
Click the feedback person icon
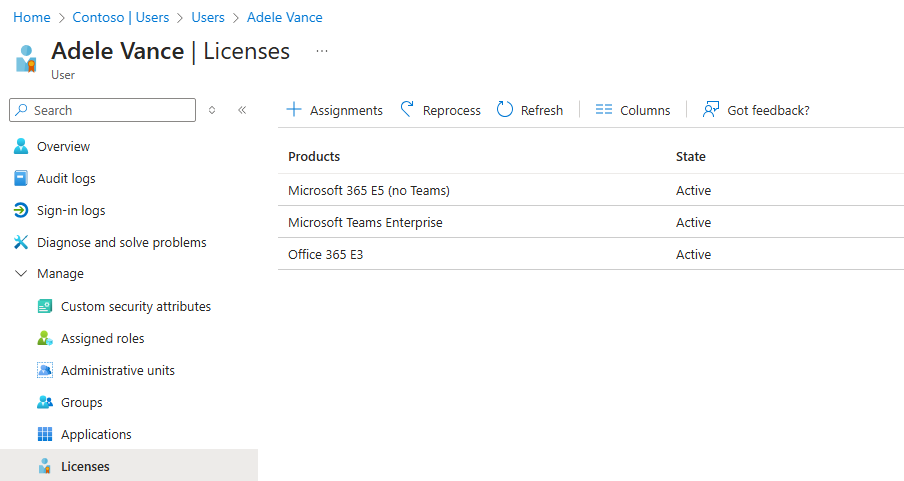(x=711, y=109)
